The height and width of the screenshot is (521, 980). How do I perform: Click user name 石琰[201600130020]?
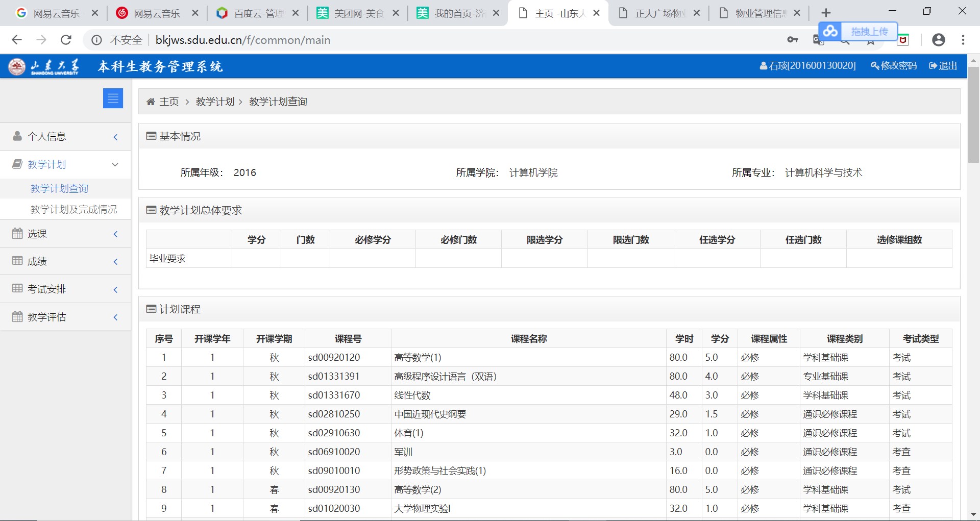tap(808, 66)
